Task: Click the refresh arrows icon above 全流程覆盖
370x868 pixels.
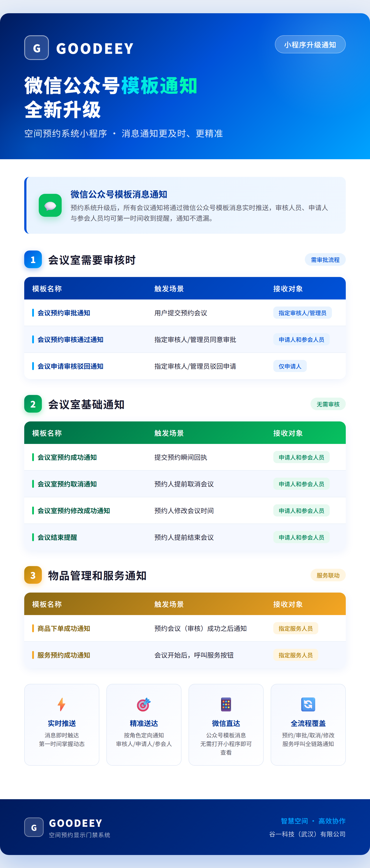Action: (x=308, y=704)
